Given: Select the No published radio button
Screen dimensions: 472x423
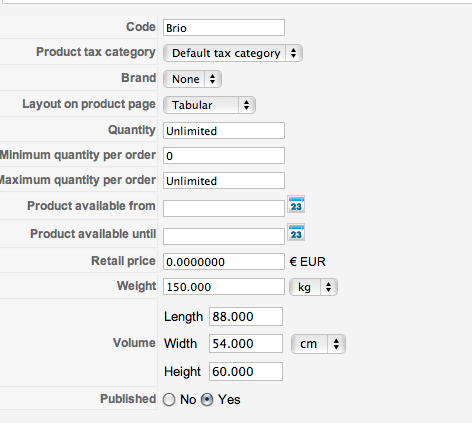Looking at the screenshot, I should 169,399.
